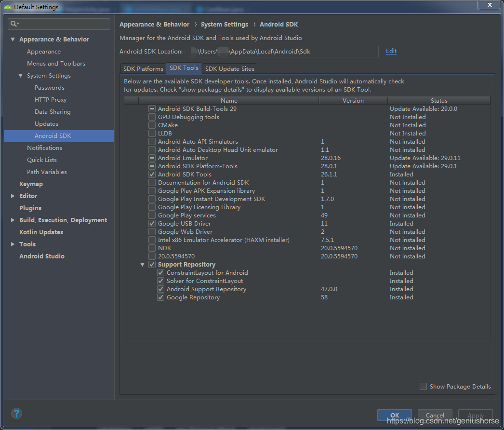This screenshot has height=430, width=504.
Task: Enable the CMake checkbox
Action: (152, 125)
